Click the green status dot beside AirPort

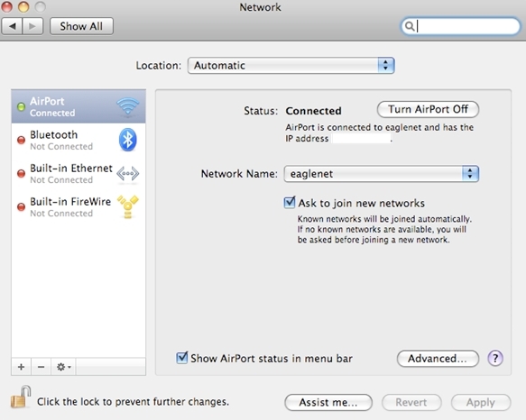pos(21,106)
